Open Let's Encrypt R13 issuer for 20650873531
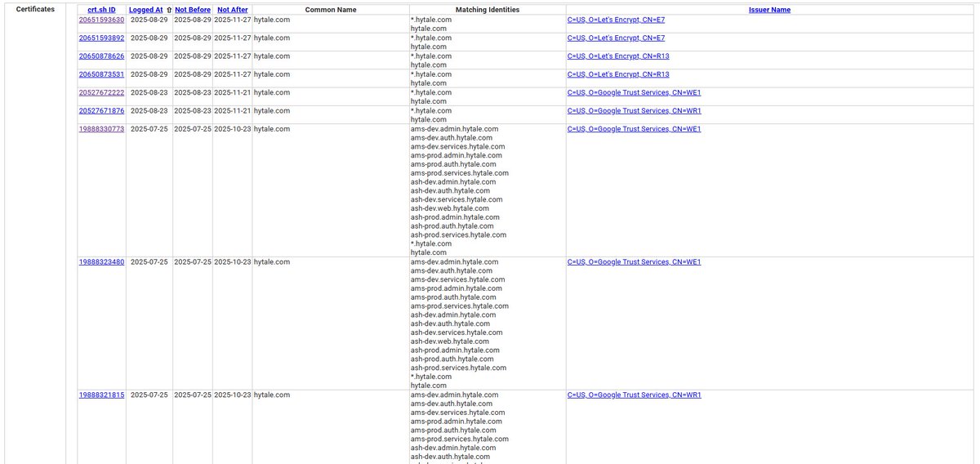This screenshot has width=980, height=464. [618, 74]
